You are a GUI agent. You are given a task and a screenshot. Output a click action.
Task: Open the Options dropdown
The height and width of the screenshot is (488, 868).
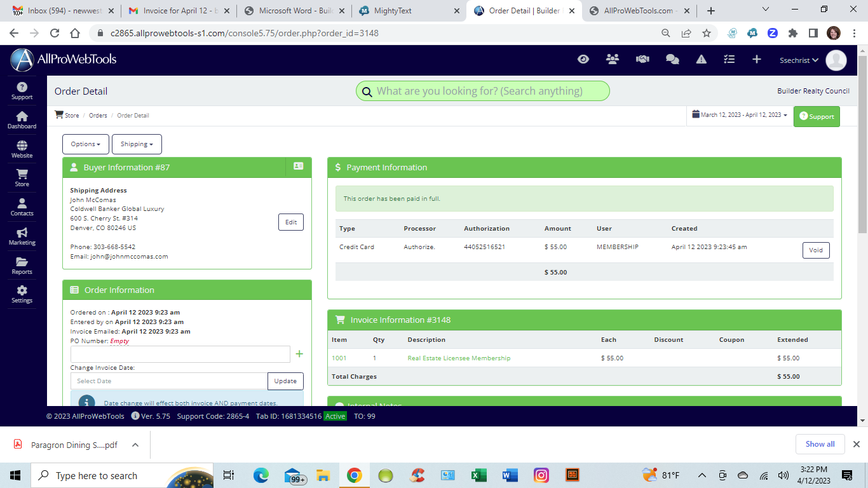[86, 144]
